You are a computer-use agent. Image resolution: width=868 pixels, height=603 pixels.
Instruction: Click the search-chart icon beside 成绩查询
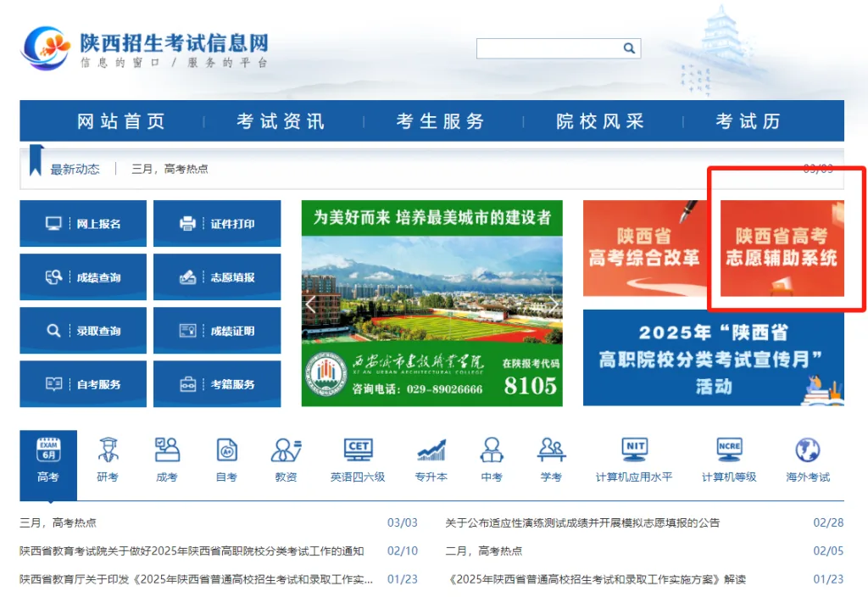53,276
